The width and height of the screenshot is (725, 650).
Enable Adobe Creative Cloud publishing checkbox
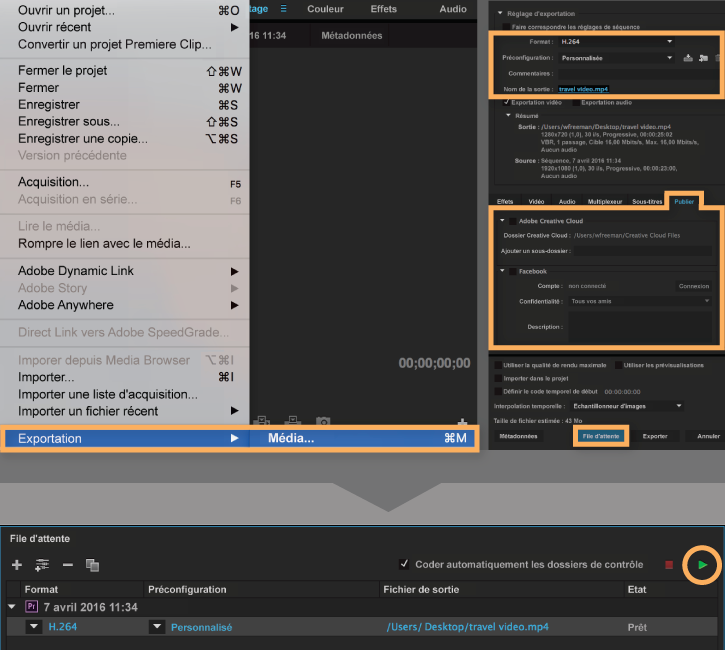coord(513,221)
